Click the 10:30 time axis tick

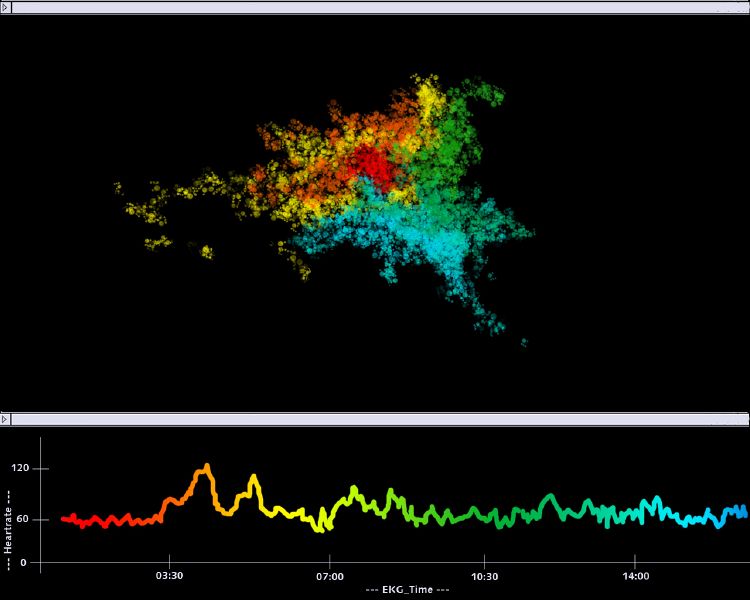tap(484, 576)
